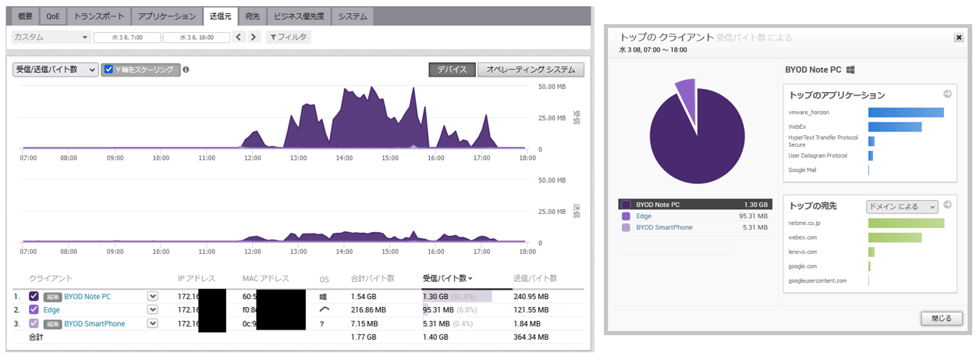Sort by 受信バイト数 column header
This screenshot has height=357, width=980.
point(447,278)
